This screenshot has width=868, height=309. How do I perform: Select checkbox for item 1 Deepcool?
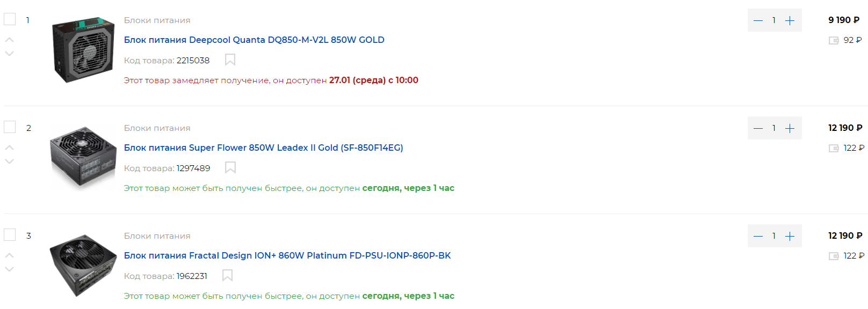[10, 19]
